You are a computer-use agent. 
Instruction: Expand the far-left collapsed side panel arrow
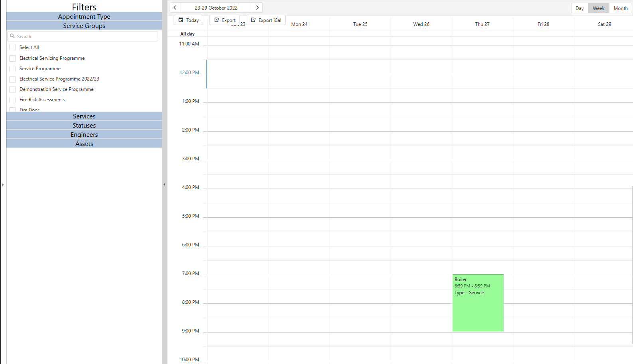point(3,185)
